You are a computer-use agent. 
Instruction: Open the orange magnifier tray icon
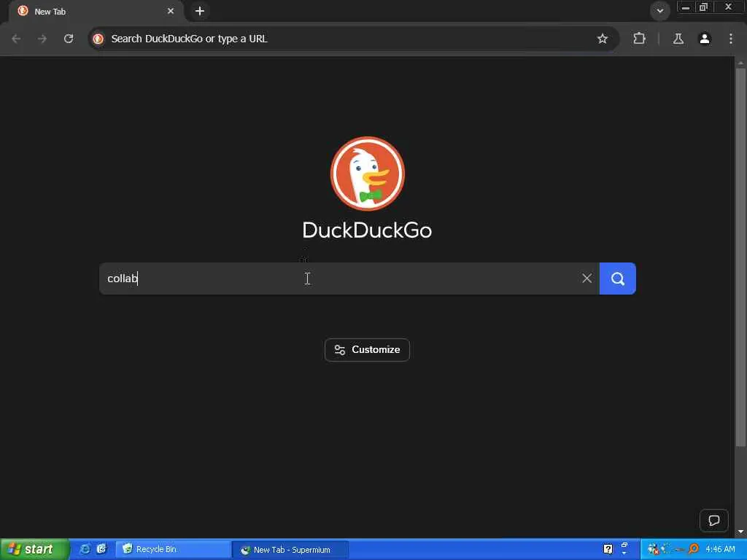[694, 549]
